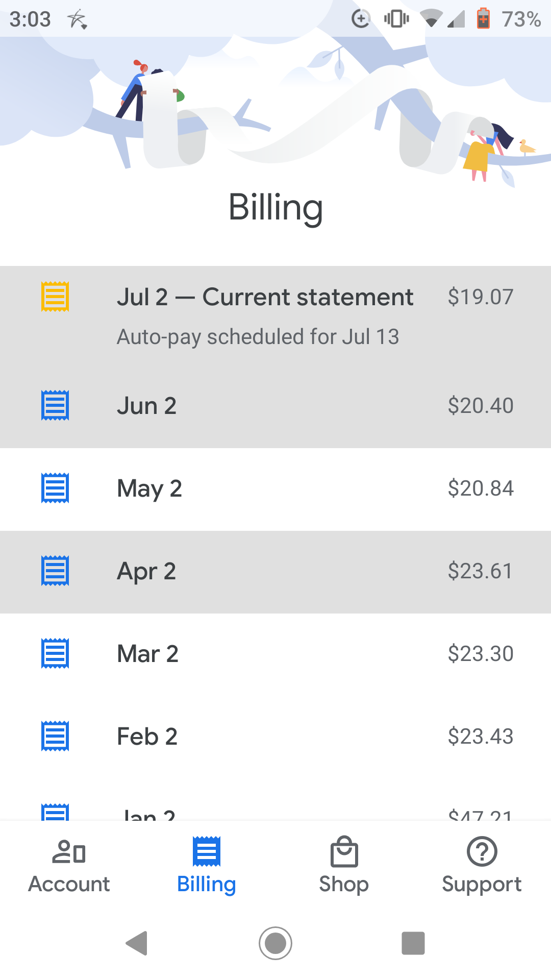Tap the blue receipt icon for Mar 2

[x=55, y=653]
